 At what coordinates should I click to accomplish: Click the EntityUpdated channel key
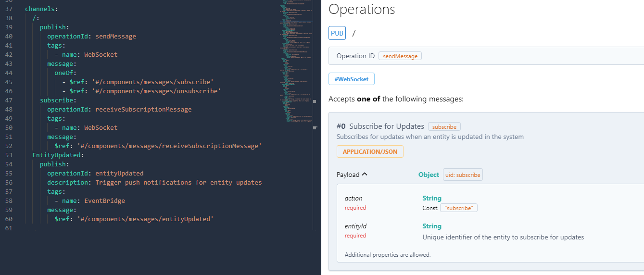[58, 155]
